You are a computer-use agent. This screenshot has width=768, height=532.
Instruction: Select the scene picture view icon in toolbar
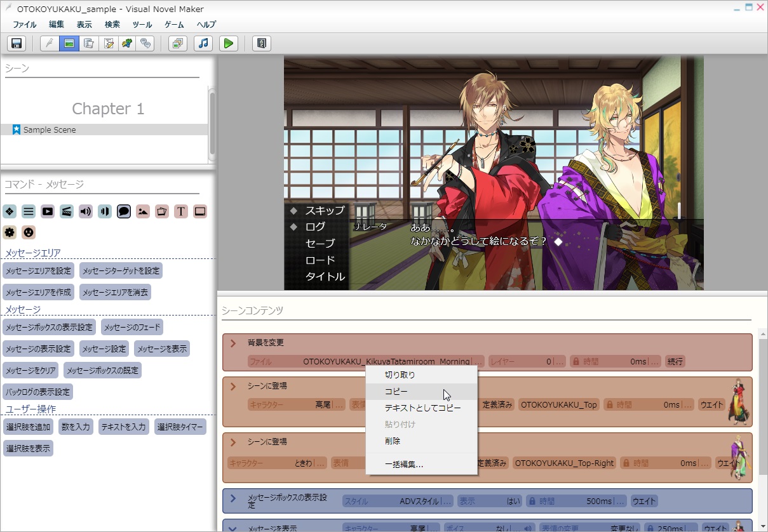(x=69, y=43)
